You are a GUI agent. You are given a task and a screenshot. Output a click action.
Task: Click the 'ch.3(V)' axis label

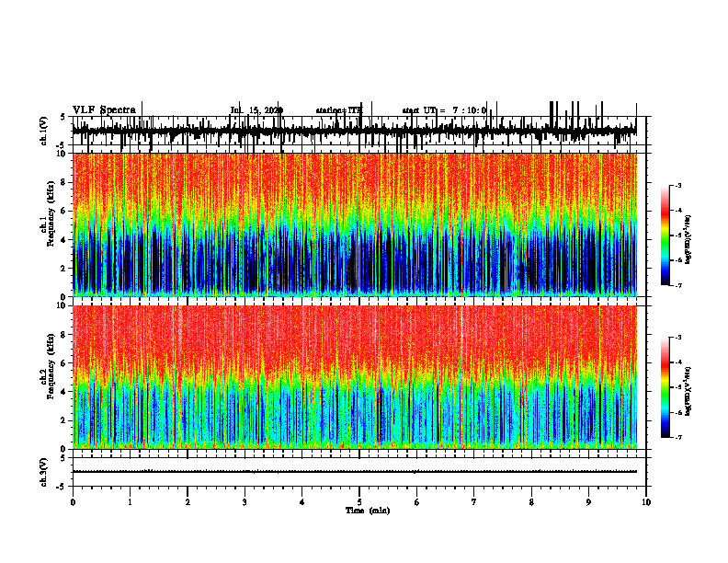tap(44, 472)
